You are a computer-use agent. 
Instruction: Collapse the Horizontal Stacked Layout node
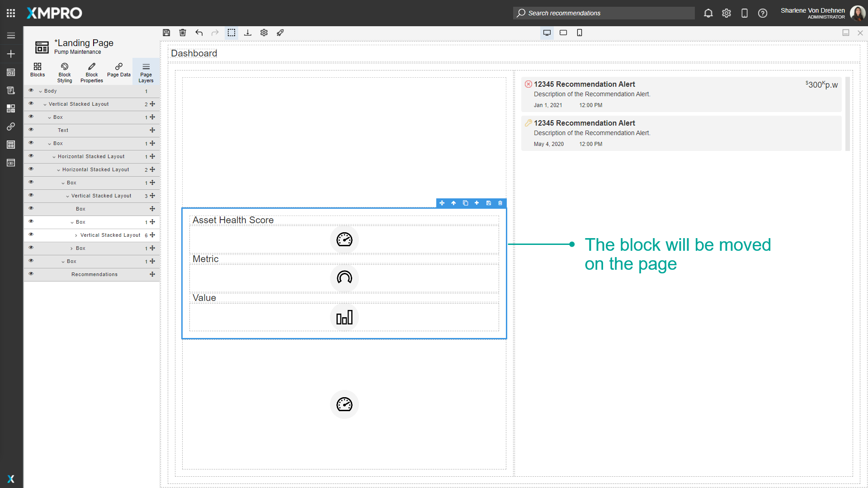[x=55, y=156]
